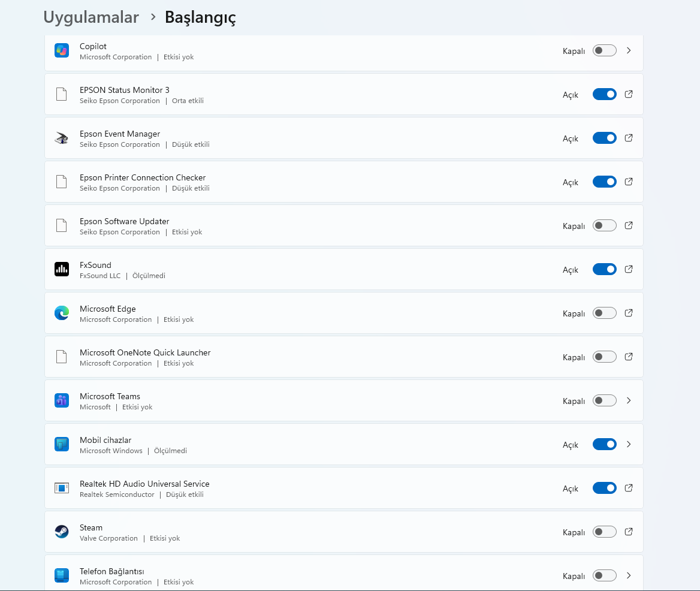Click the EPSON Status Monitor 3 file icon
700x591 pixels.
(62, 95)
